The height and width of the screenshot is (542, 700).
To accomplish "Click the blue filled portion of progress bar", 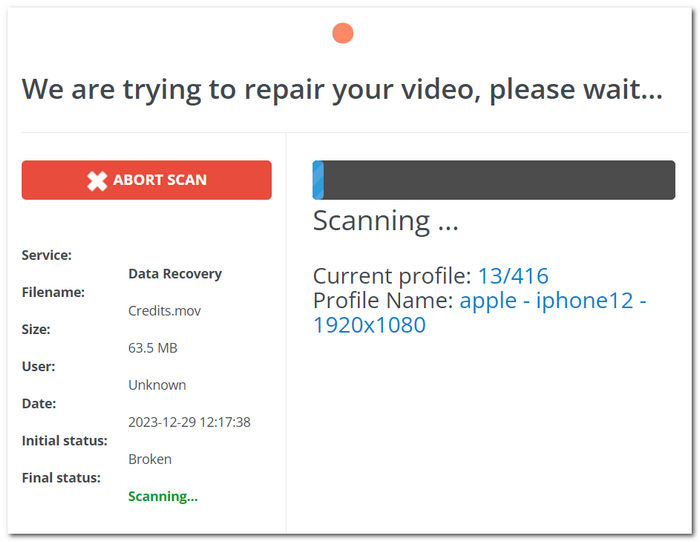I will coord(318,180).
